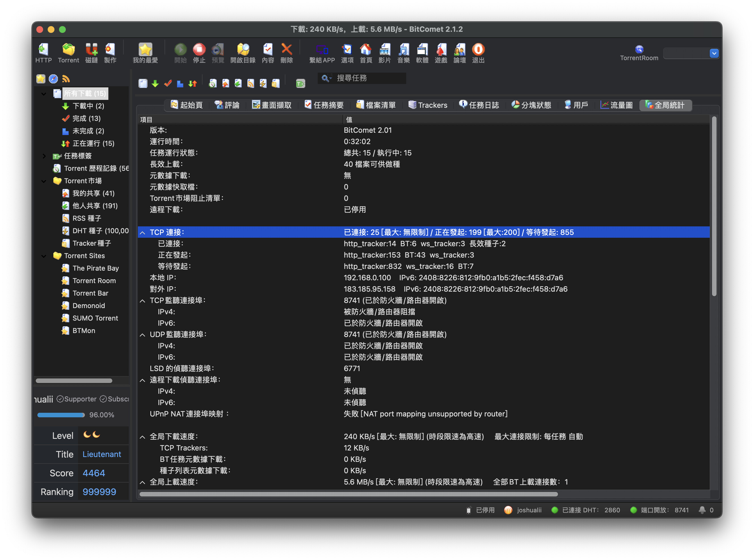Open the 檔案清單 tab
This screenshot has height=560, width=754.
pyautogui.click(x=376, y=105)
